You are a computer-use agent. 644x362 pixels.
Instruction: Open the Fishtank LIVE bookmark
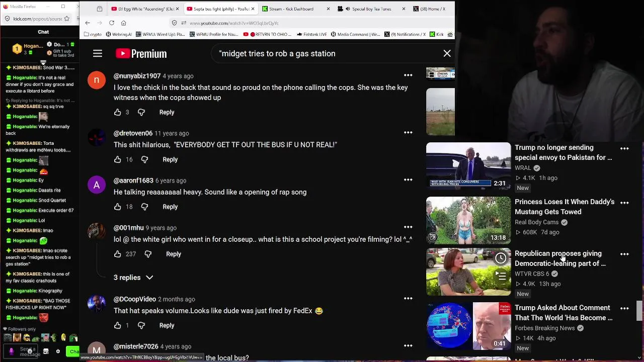click(312, 34)
